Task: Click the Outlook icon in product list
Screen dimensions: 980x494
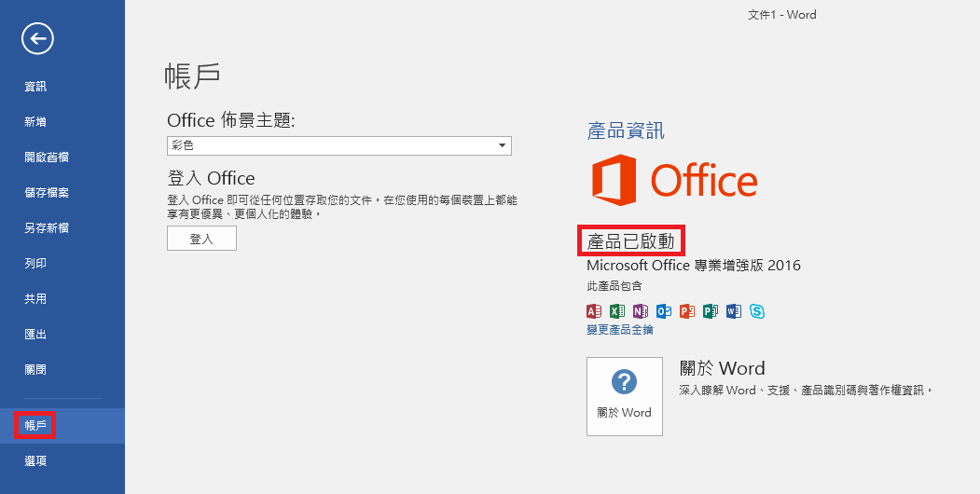Action: [664, 311]
